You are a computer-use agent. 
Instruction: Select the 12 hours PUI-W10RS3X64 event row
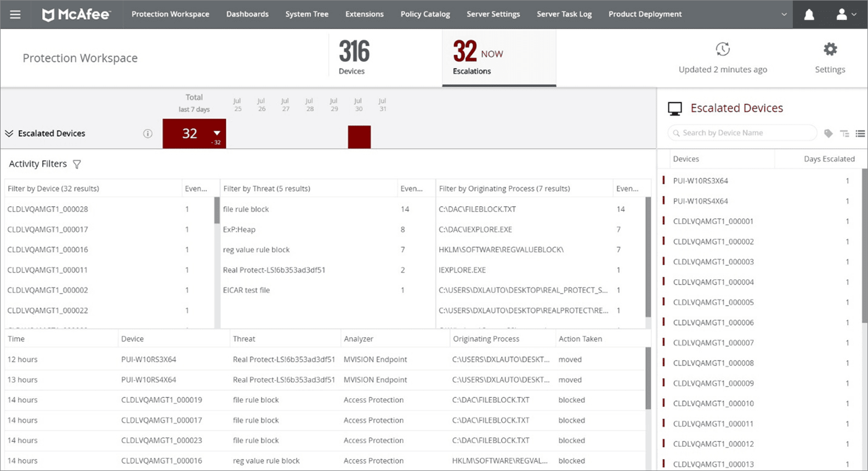(325, 360)
